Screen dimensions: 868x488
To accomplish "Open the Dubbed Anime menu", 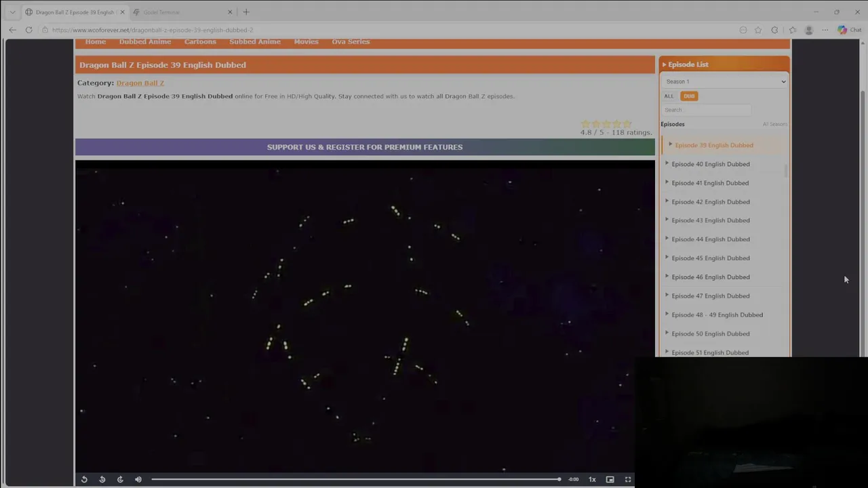I will [145, 41].
